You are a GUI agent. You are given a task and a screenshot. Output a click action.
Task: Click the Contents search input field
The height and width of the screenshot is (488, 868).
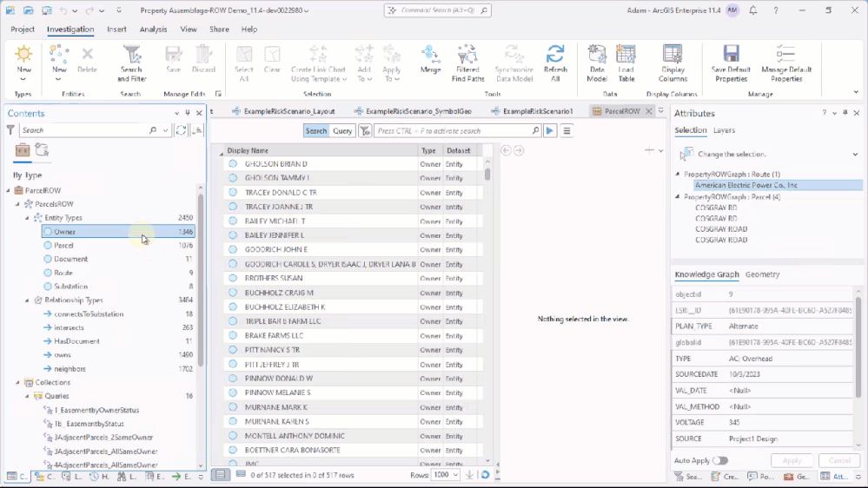(x=84, y=130)
